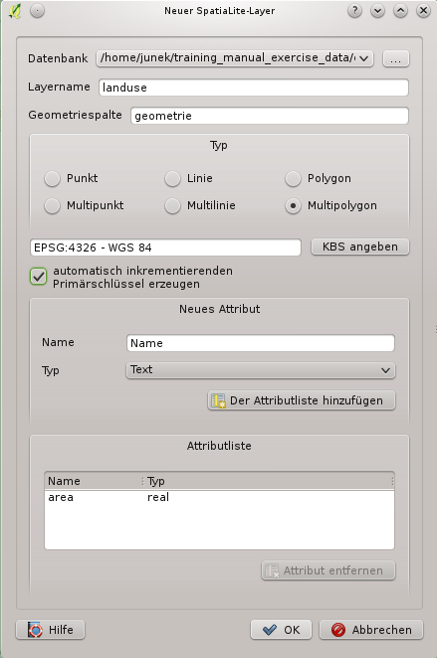
Task: Click KBS angeben button
Action: (360, 247)
